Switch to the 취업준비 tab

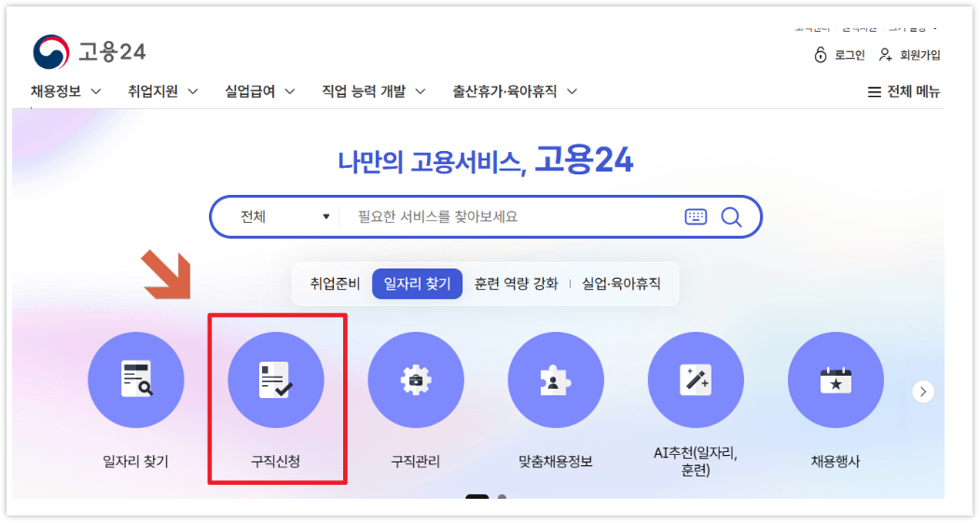click(x=335, y=283)
